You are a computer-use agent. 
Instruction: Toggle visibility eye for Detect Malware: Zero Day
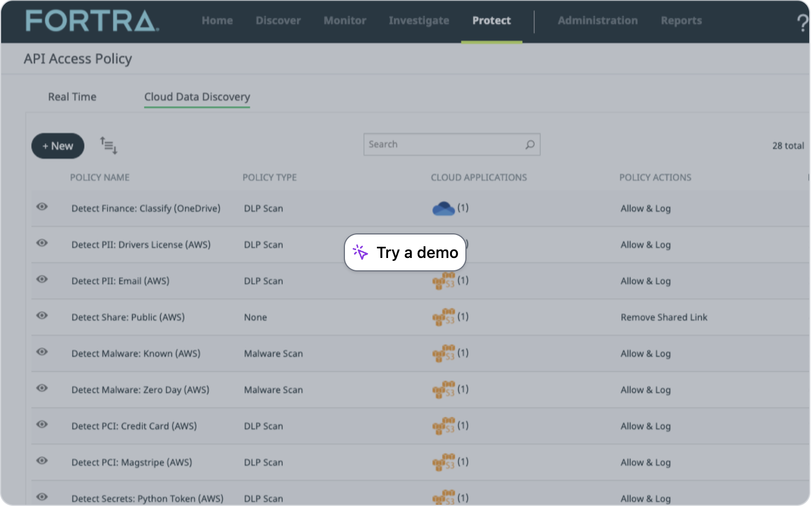[42, 388]
